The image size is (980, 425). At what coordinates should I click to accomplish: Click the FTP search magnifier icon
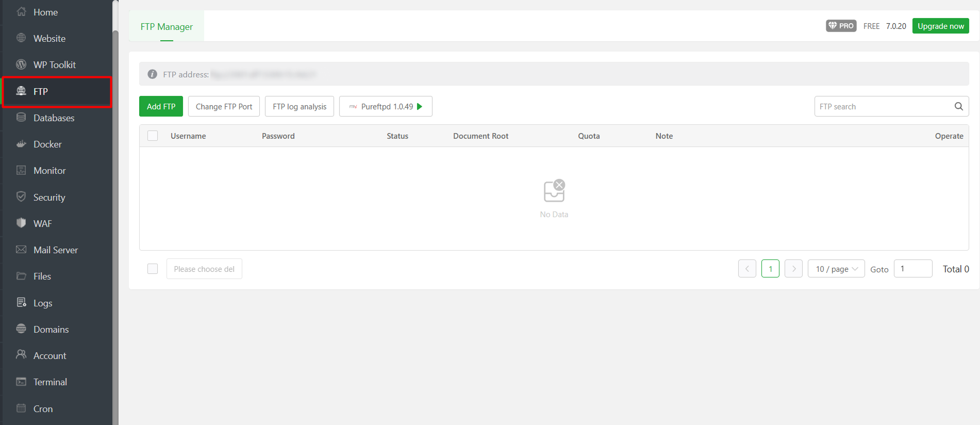tap(958, 106)
